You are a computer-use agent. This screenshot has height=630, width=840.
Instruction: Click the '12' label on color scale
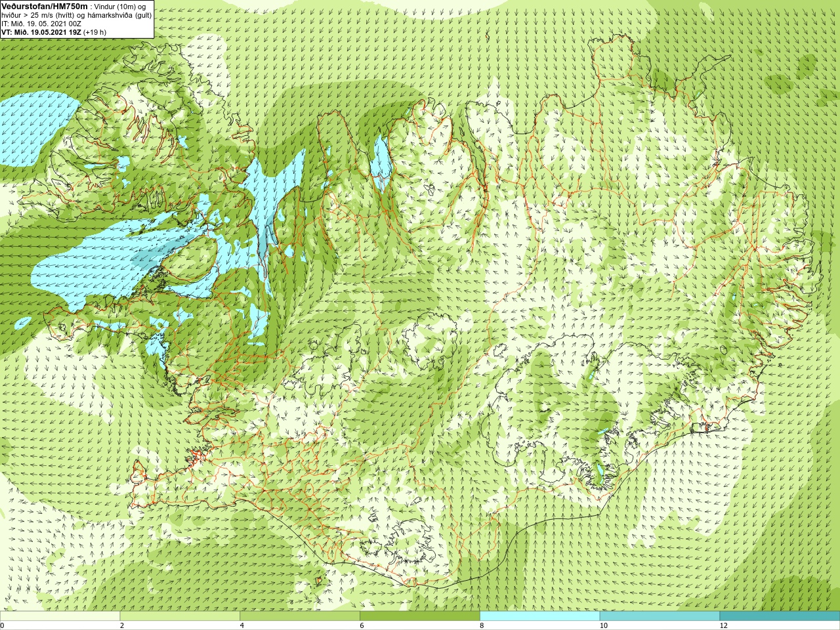723,625
